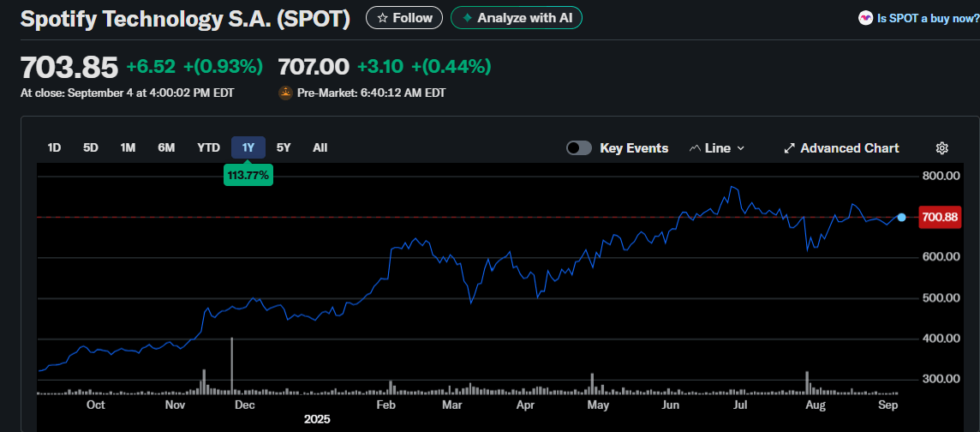Show the 6M chart range
Viewport: 980px width, 432px height.
click(x=166, y=147)
